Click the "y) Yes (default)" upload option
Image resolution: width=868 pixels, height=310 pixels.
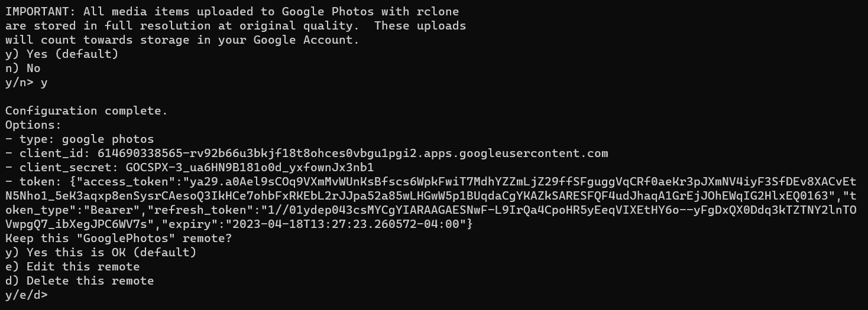(61, 54)
